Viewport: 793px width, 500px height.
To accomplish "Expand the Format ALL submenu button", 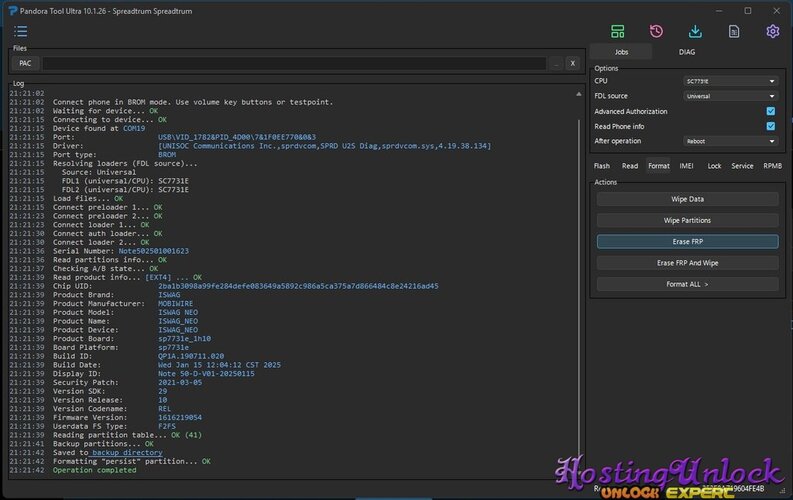I will click(687, 284).
